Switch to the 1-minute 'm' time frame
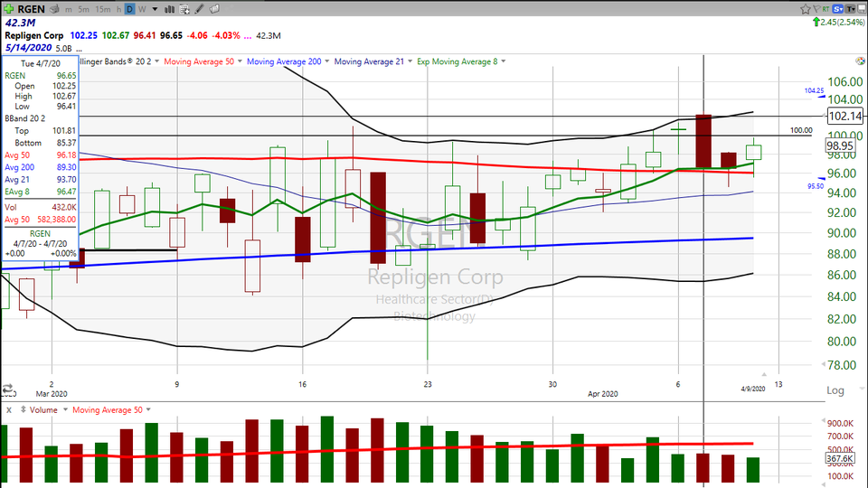 point(68,9)
